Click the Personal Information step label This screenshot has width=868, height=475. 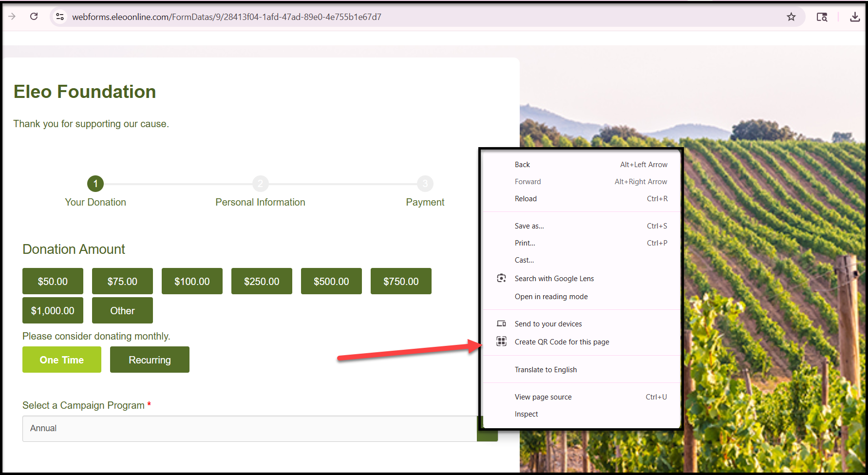coord(261,202)
